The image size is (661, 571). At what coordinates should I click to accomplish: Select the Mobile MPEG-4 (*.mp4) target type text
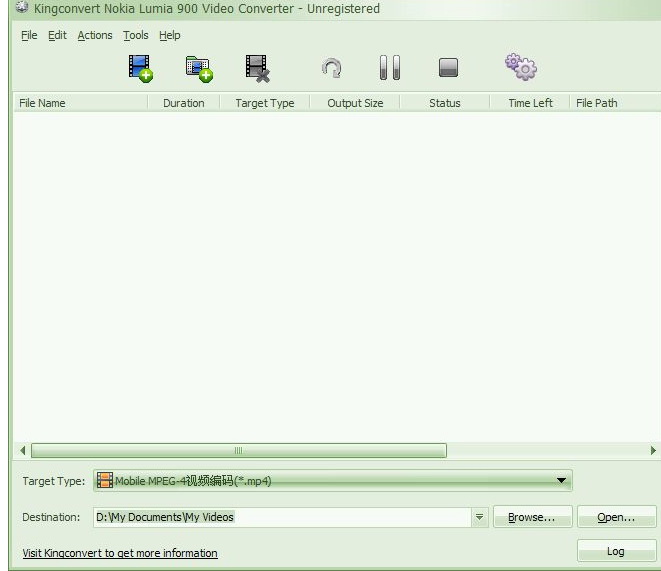pyautogui.click(x=193, y=480)
